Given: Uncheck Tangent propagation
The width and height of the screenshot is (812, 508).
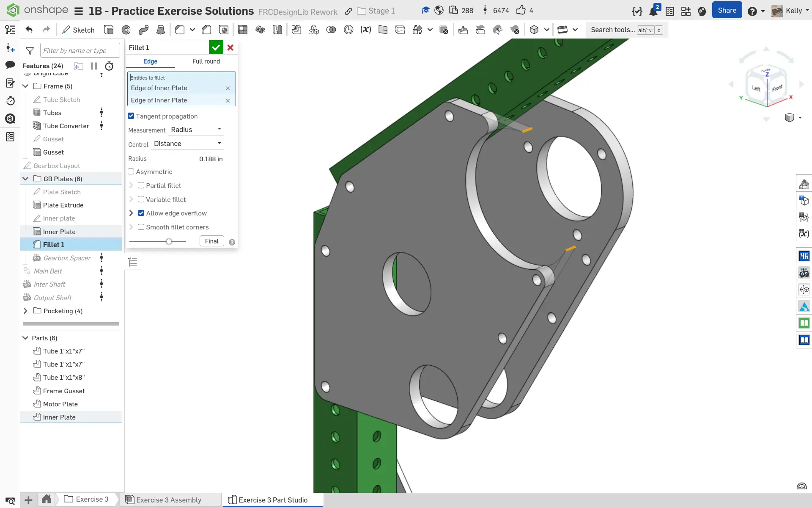Looking at the screenshot, I should [x=131, y=116].
